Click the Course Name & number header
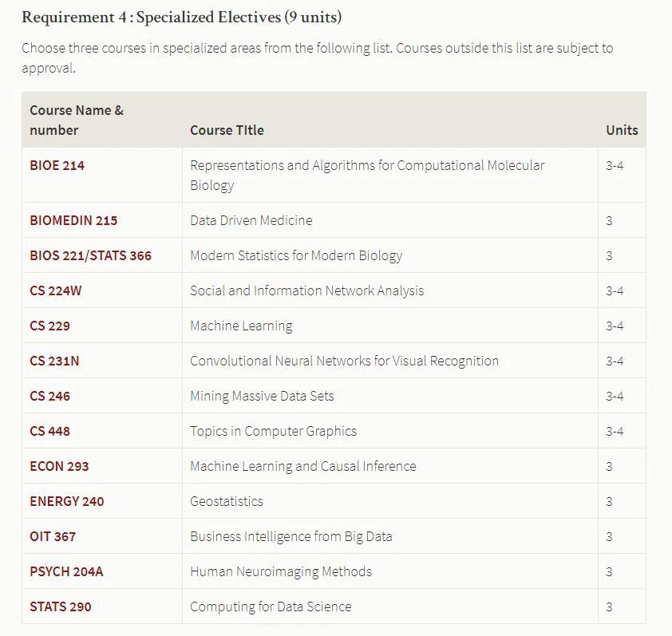 coord(77,120)
